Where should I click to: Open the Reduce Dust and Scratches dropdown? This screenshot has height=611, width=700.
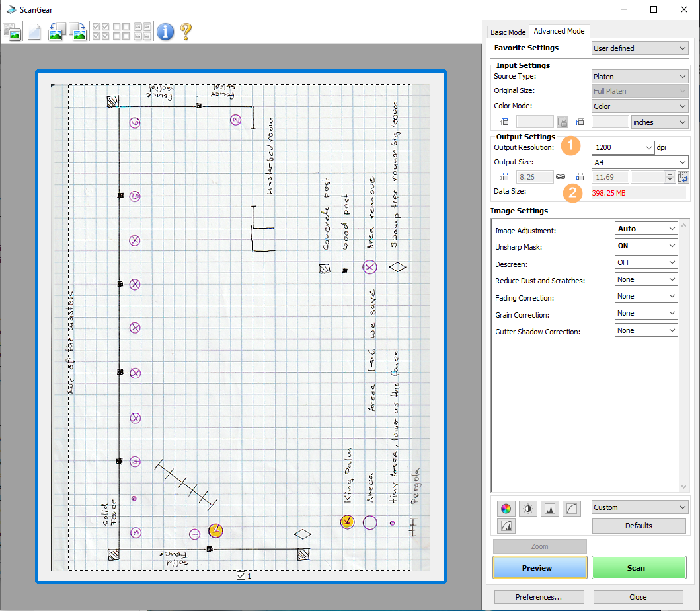click(x=646, y=279)
